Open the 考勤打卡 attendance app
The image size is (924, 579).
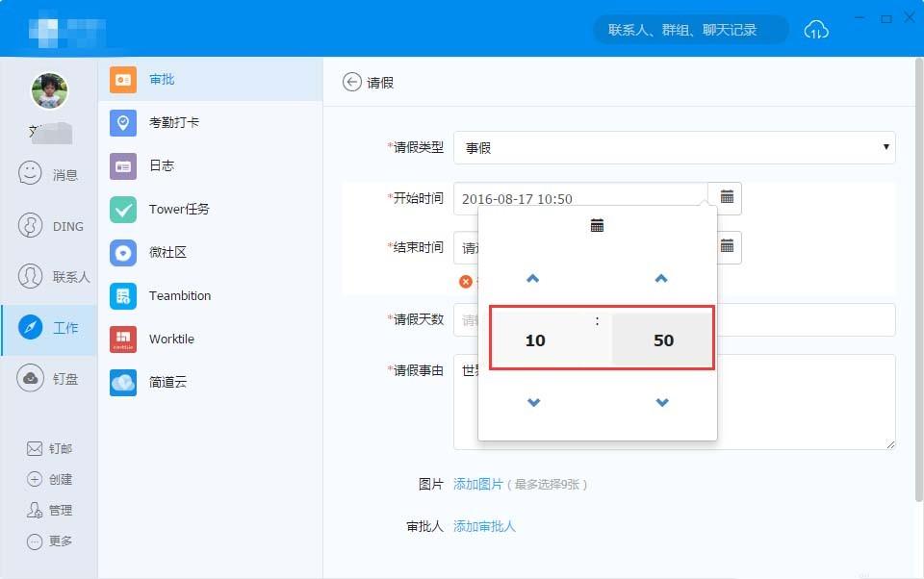[173, 122]
